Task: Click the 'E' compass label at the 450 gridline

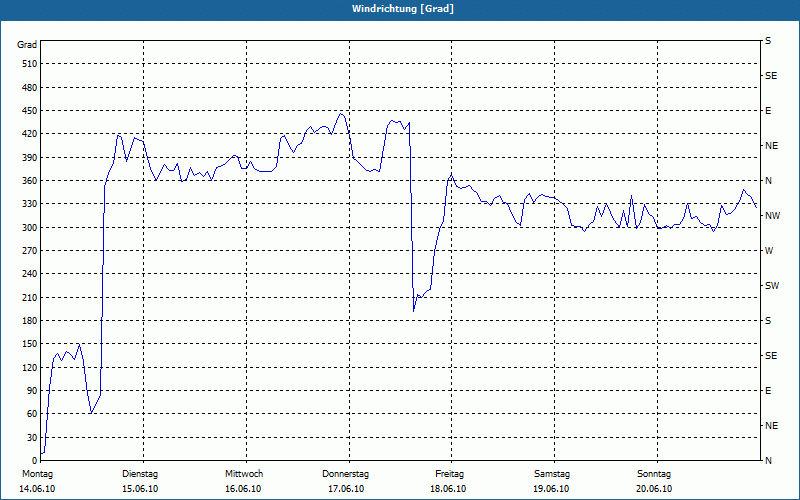Action: [768, 111]
